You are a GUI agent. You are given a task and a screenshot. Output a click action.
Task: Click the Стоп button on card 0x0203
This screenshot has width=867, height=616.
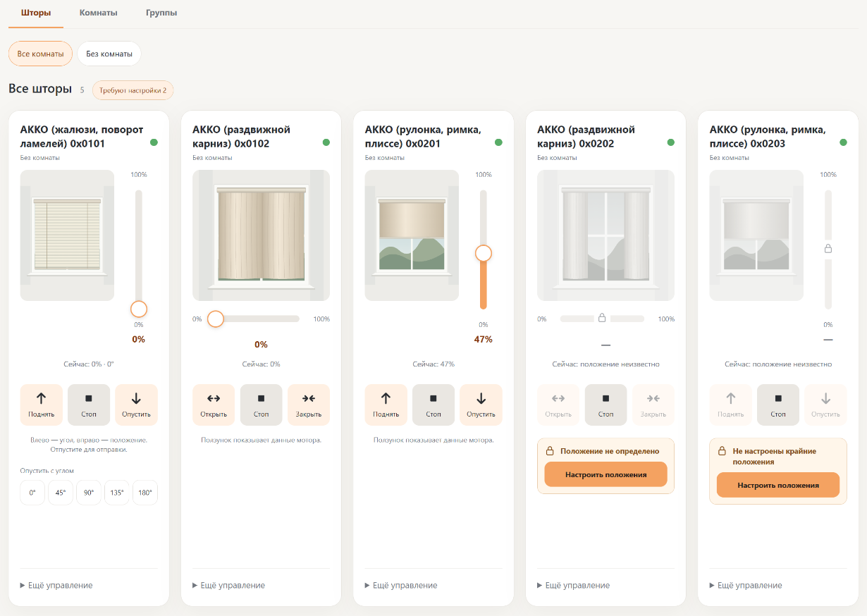coord(778,405)
